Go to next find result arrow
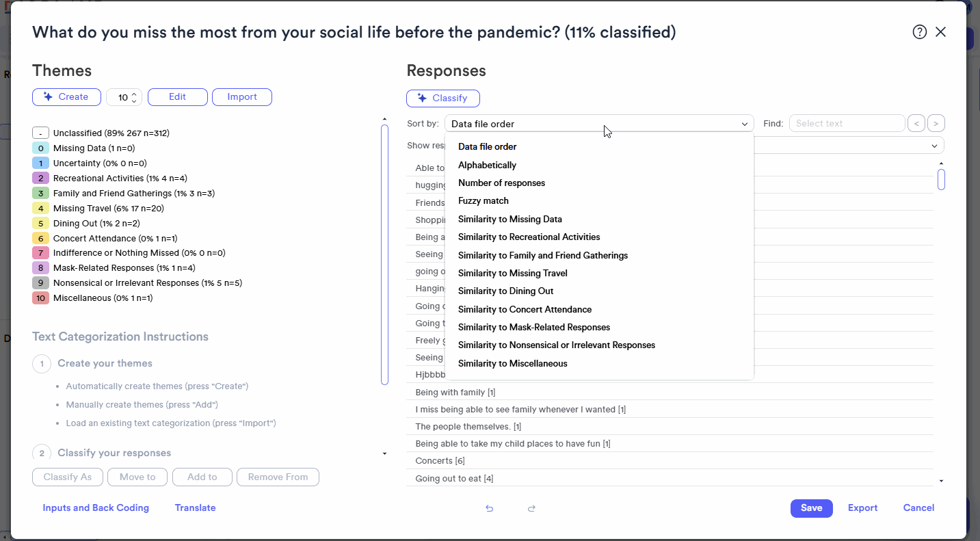 point(936,124)
